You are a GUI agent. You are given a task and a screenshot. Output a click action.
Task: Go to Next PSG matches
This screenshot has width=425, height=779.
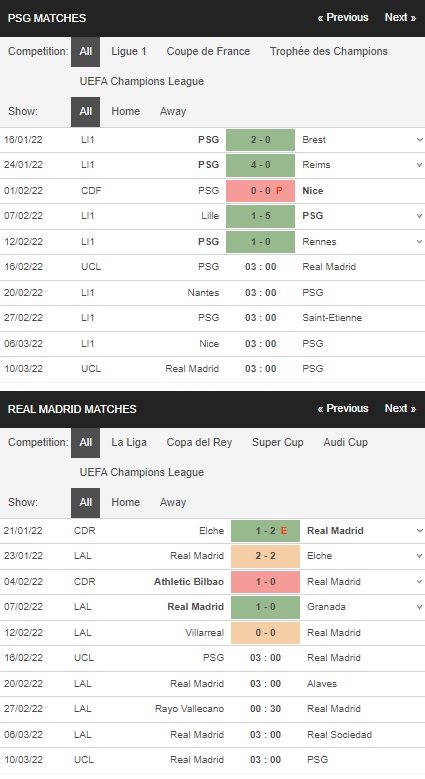point(400,17)
